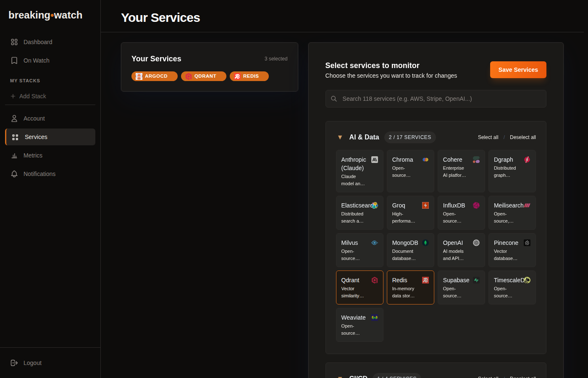Click the 2 / 17 SERVICES badge
588x378 pixels.
click(x=410, y=137)
